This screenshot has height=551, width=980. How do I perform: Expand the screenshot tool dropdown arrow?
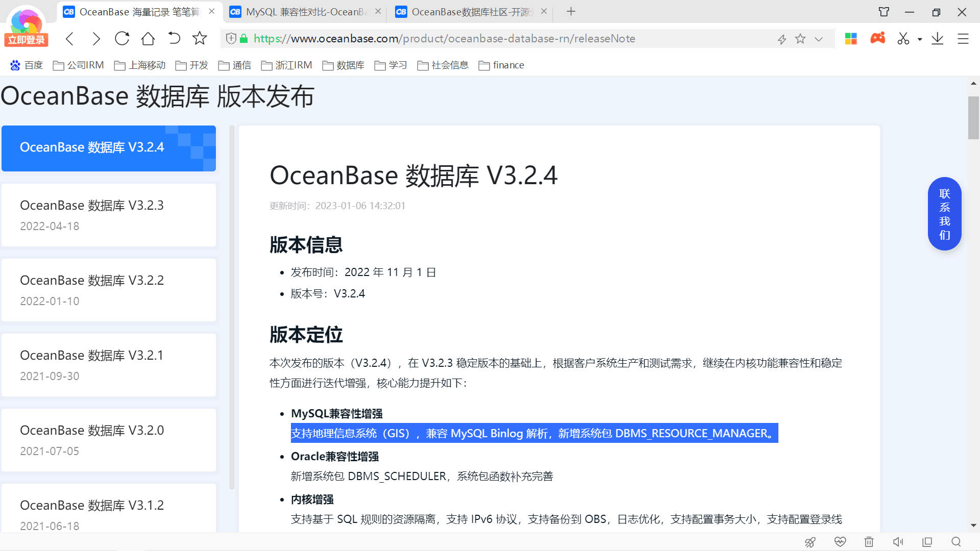920,39
